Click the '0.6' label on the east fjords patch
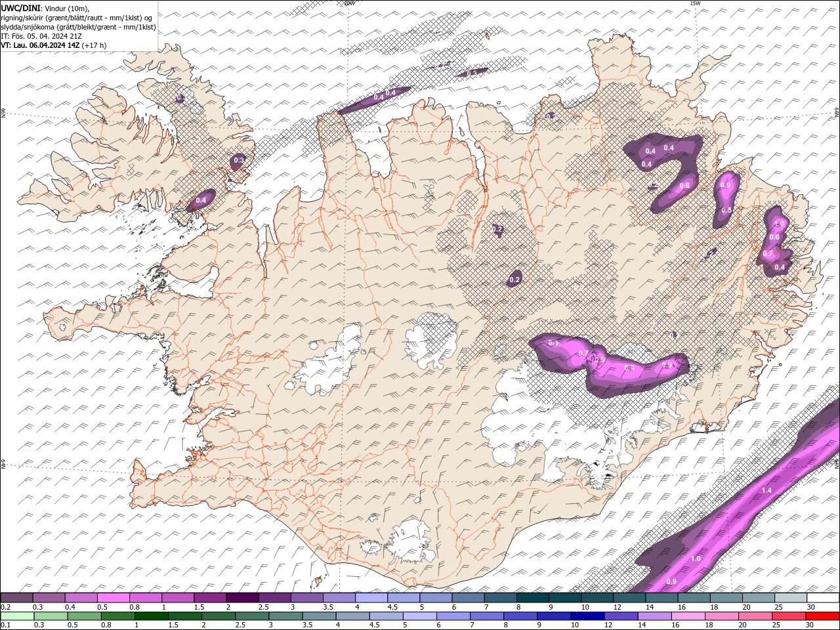 click(x=774, y=237)
